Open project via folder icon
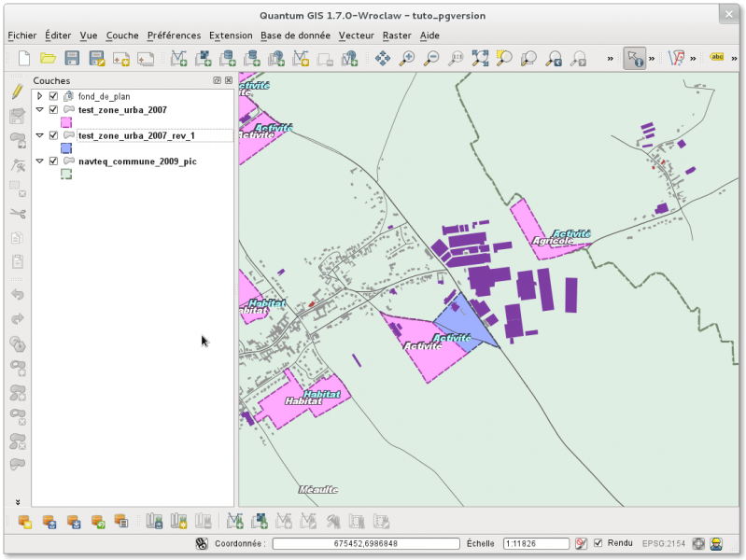746x560 pixels. pos(48,59)
